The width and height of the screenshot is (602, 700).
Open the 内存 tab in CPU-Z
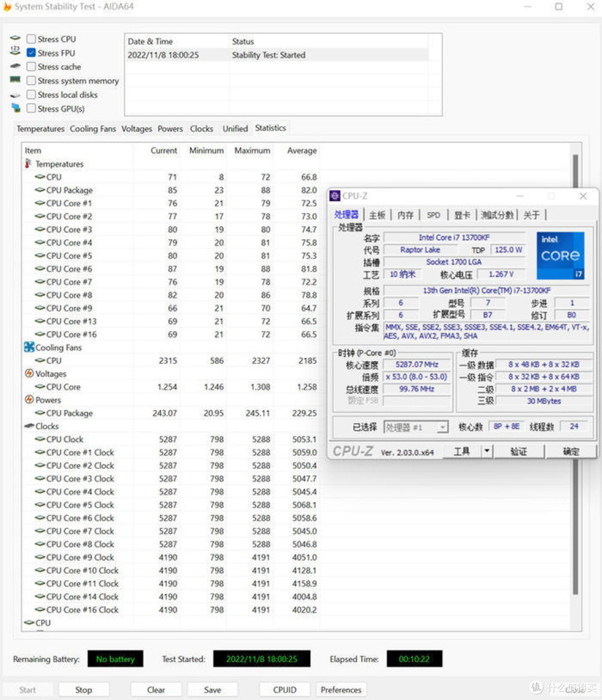(x=406, y=215)
